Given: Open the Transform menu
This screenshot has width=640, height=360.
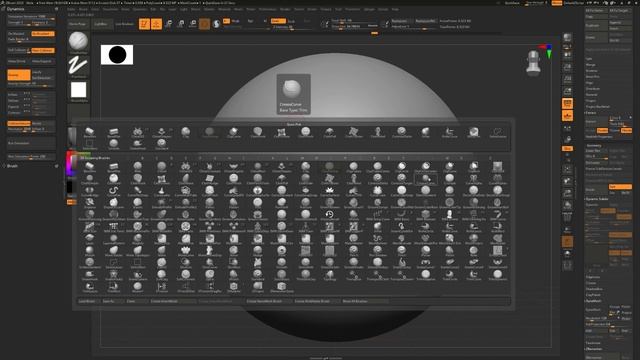Looking at the screenshot, I should pyautogui.click(x=352, y=9).
